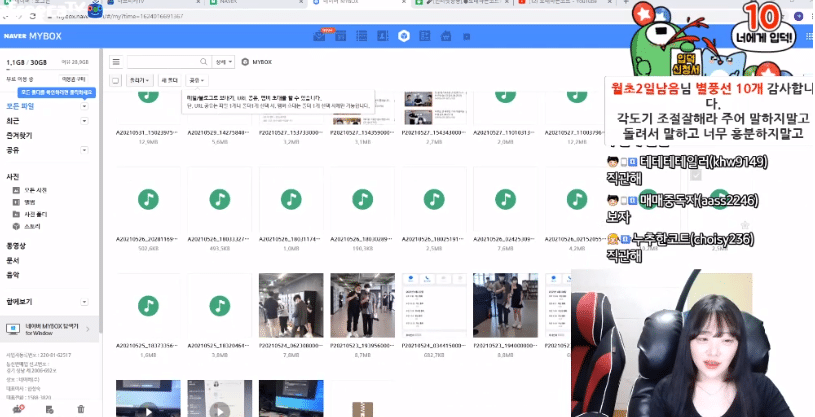
Task: Expand the 모든 파일 folder arrow
Action: tap(84, 106)
